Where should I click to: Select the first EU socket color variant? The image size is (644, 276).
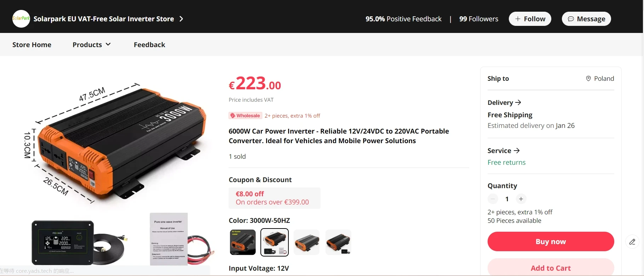click(x=243, y=242)
